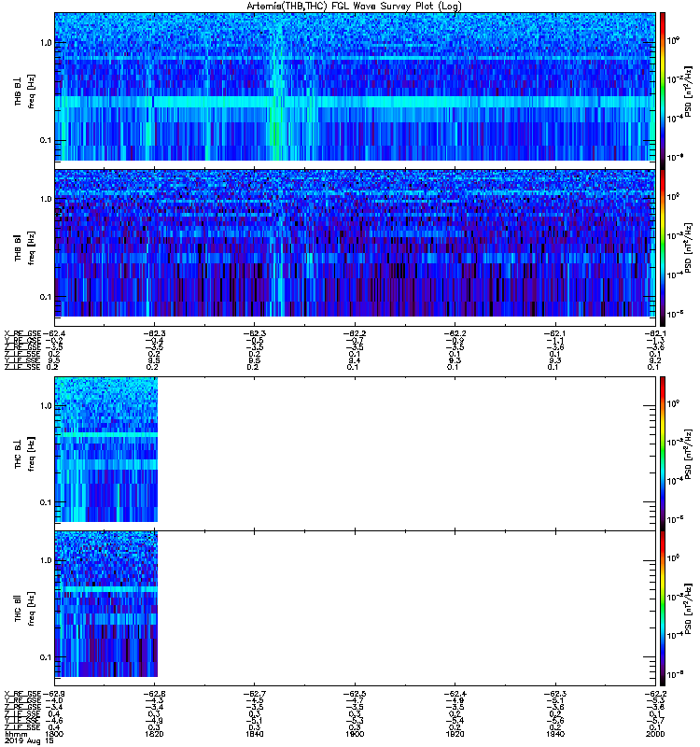Click the PSD [nT²/Hz] label of the third color bar
Viewport: 700px width, 747px height.
(688, 454)
